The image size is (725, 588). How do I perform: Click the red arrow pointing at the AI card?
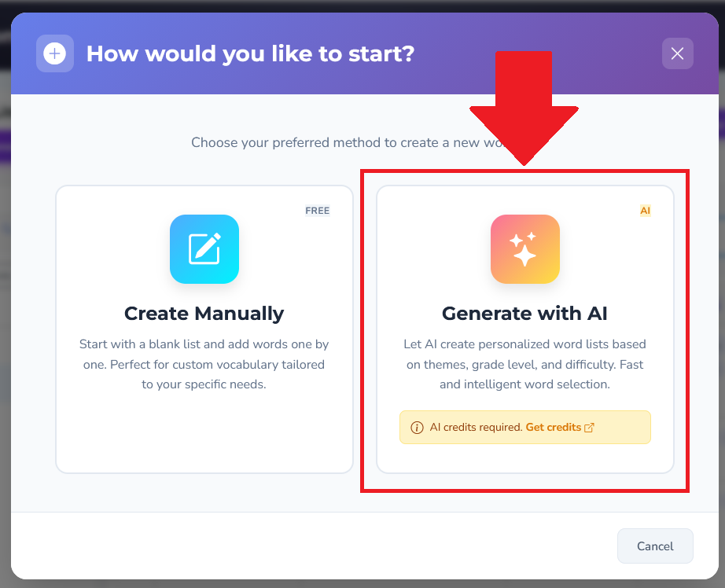[523, 110]
